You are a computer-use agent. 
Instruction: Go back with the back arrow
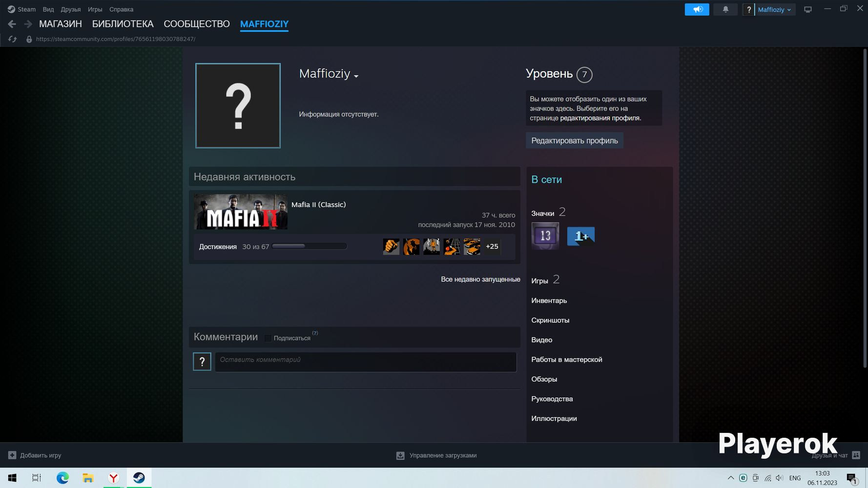point(12,24)
